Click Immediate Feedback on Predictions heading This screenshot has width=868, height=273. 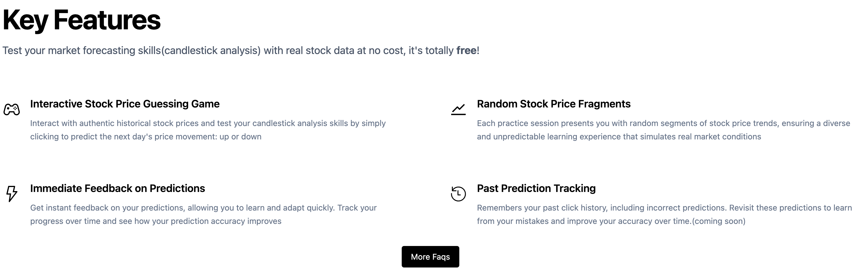pyautogui.click(x=118, y=188)
